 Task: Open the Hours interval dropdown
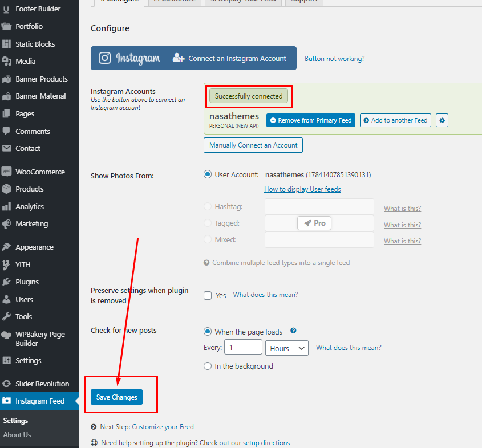287,348
